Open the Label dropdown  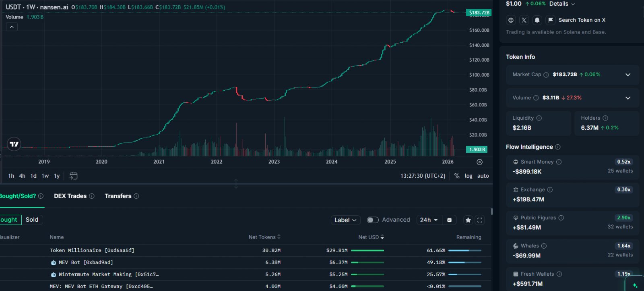coord(345,220)
